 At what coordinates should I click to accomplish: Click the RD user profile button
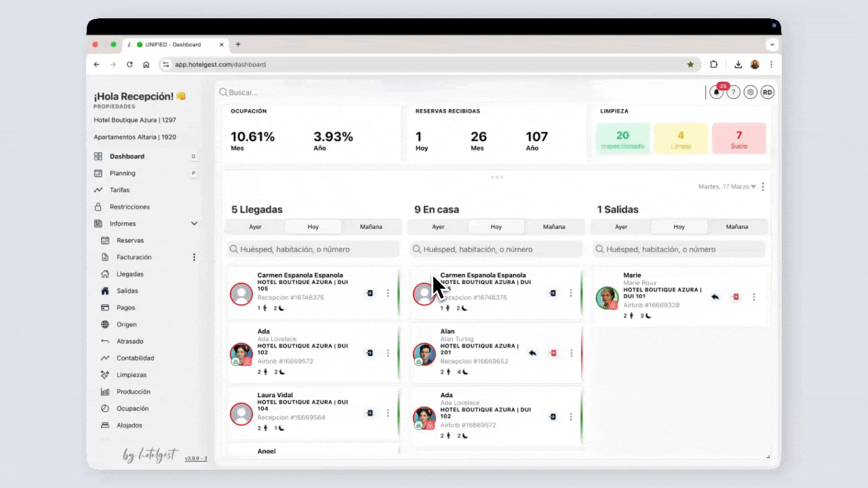(x=767, y=93)
